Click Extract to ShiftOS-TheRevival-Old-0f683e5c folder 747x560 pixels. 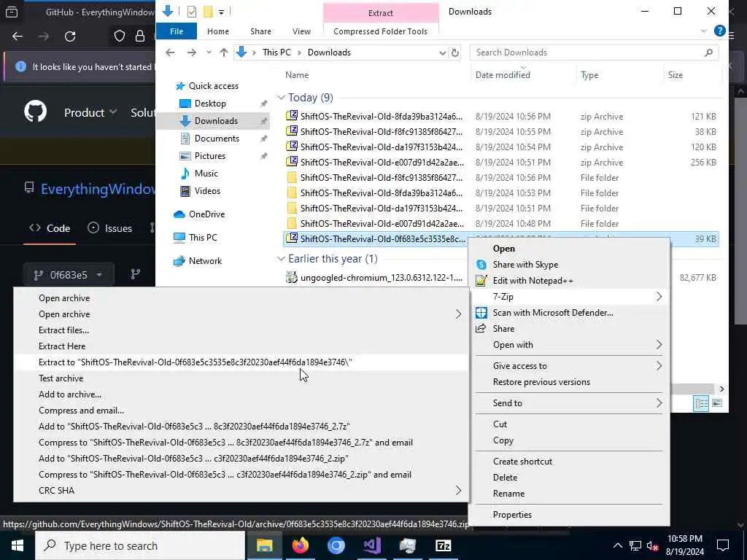(241, 362)
